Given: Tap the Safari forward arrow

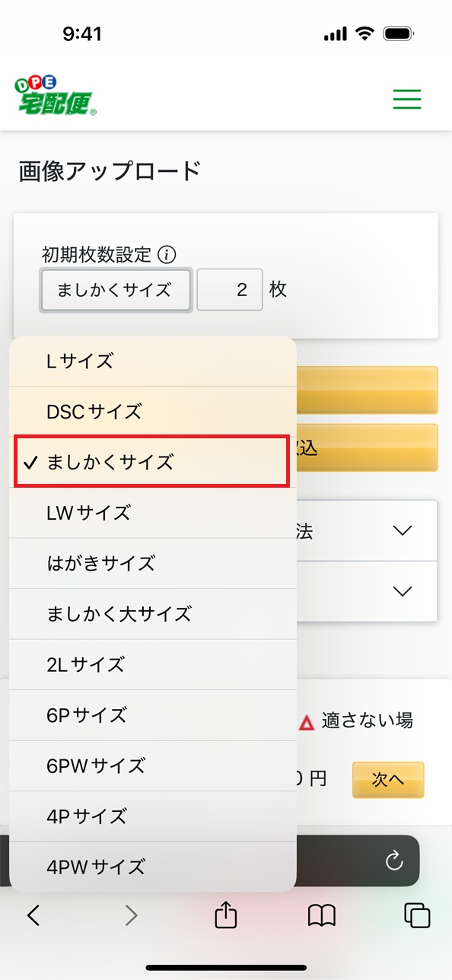Looking at the screenshot, I should (x=131, y=915).
